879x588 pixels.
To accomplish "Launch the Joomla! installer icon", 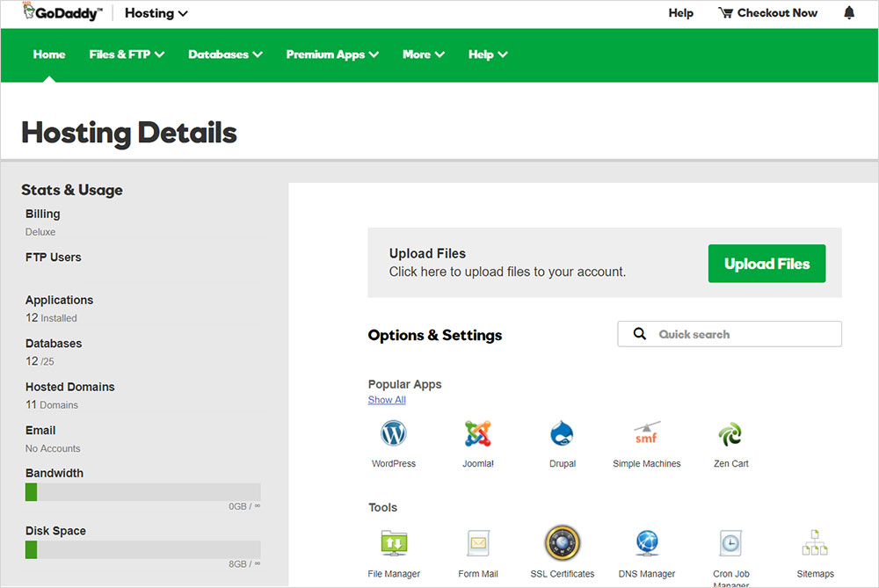I will pos(477,434).
